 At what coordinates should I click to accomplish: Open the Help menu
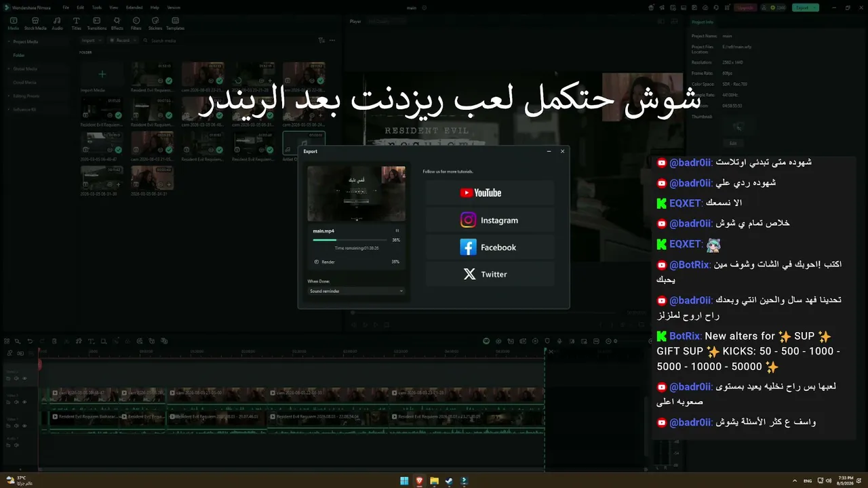click(x=155, y=7)
